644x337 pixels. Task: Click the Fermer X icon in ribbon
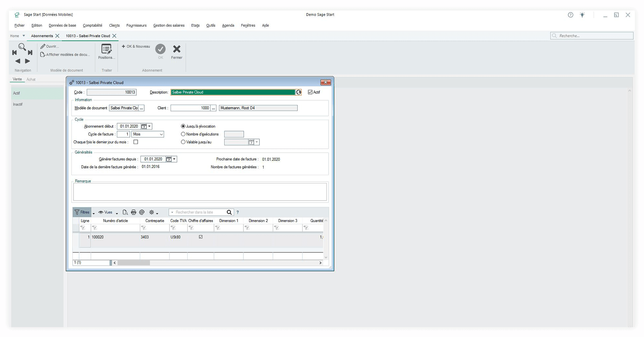(x=177, y=49)
